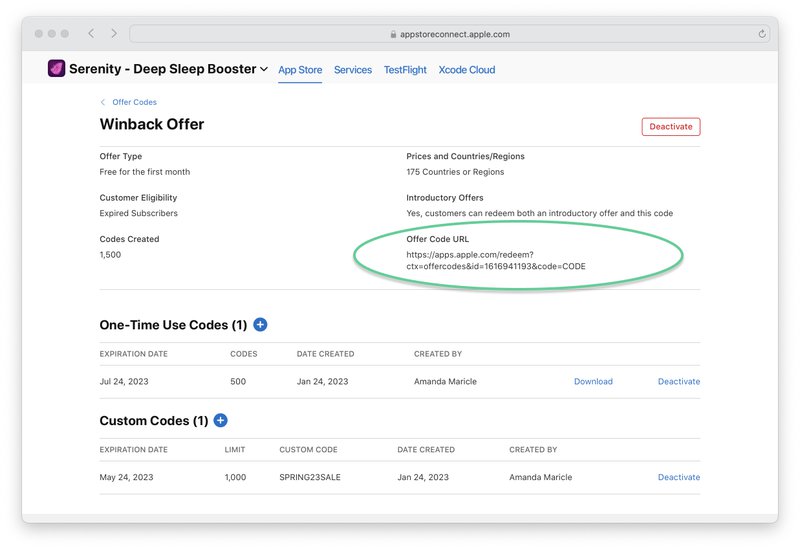Click the Jul 24, 2023 expiration date

tap(124, 381)
